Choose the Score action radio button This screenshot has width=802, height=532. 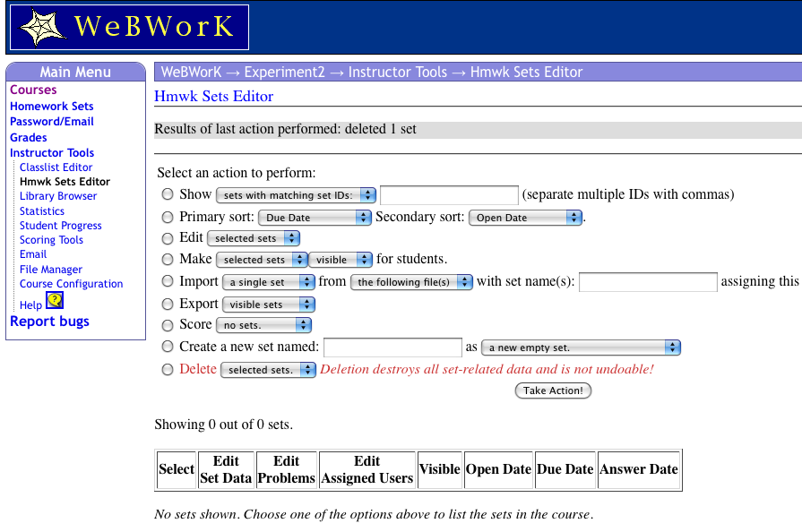click(x=168, y=325)
